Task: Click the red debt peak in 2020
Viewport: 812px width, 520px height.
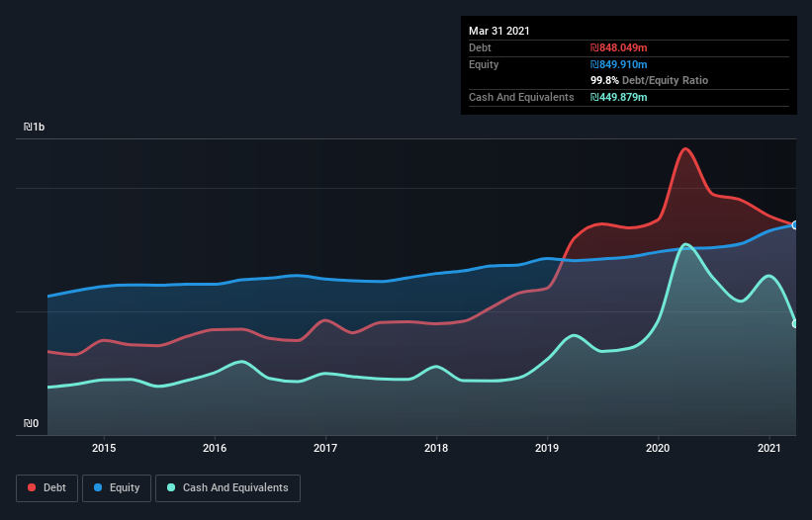Action: click(685, 149)
